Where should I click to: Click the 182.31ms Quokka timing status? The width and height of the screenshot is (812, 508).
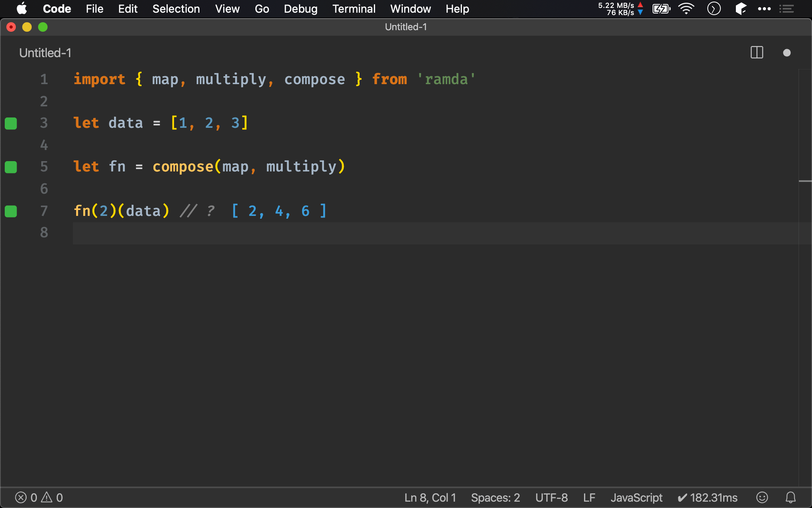[x=708, y=498]
